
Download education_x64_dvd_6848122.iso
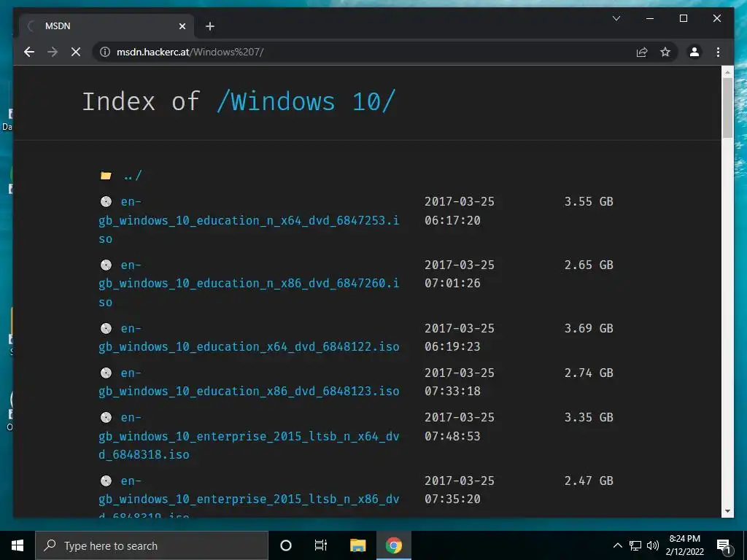(x=249, y=338)
